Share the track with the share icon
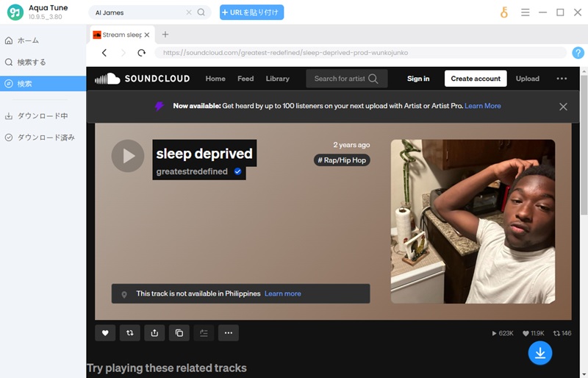This screenshot has width=588, height=378. [x=154, y=333]
